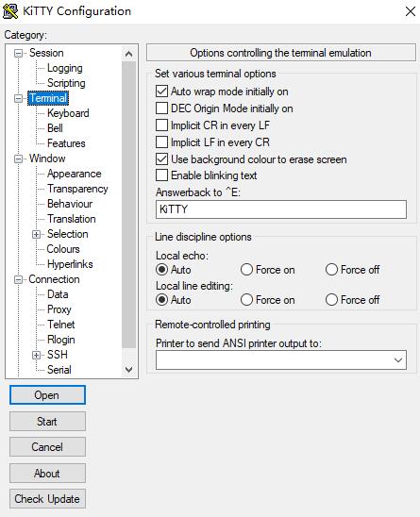The width and height of the screenshot is (420, 517).
Task: Open the Proxy settings category
Action: 59,309
